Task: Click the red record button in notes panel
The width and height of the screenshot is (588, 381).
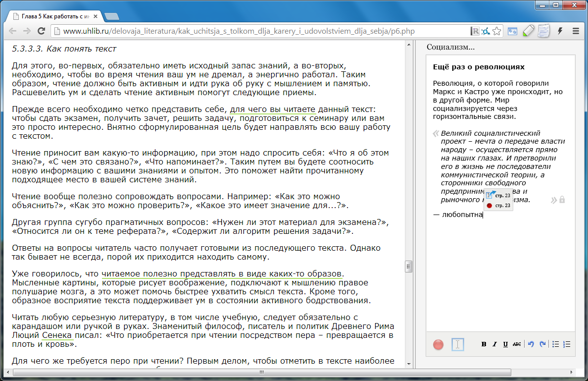Action: 438,344
